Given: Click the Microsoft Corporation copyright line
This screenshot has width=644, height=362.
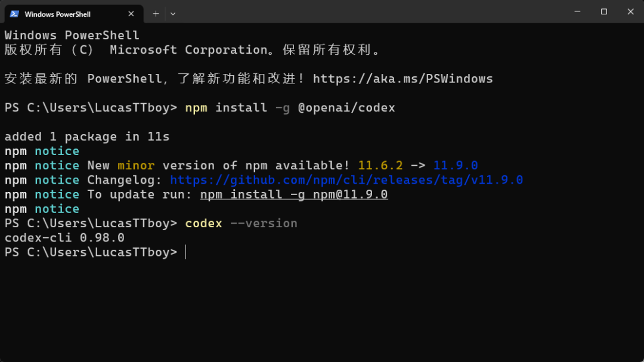Looking at the screenshot, I should tap(192, 50).
